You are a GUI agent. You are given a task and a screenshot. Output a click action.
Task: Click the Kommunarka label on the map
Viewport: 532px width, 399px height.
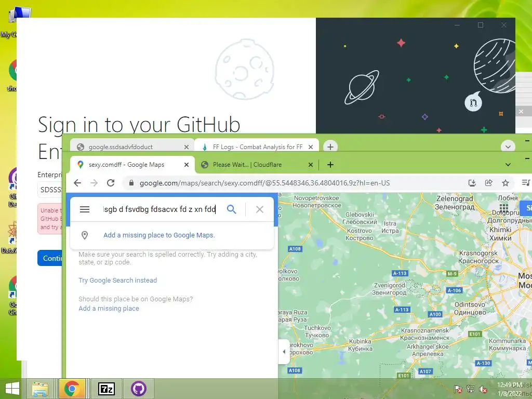507,344
